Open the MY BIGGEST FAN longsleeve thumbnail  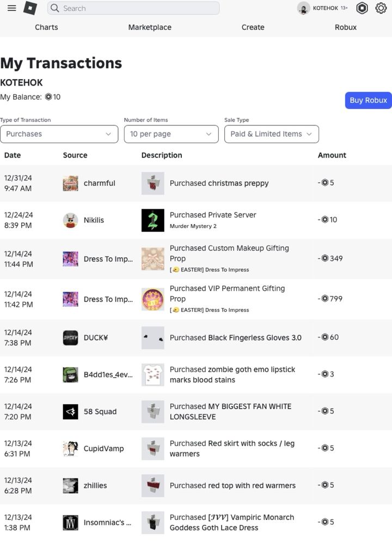(x=153, y=411)
